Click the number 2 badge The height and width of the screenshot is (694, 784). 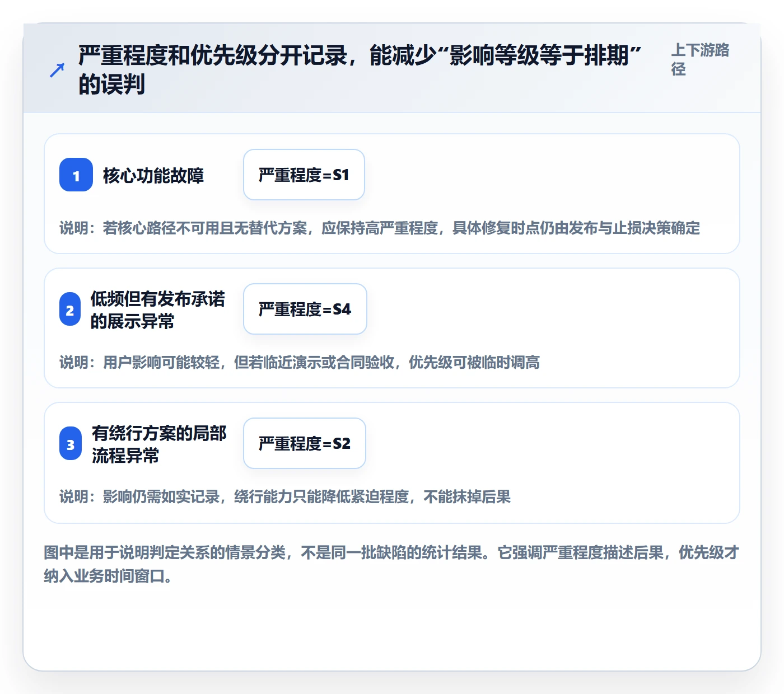click(x=70, y=309)
